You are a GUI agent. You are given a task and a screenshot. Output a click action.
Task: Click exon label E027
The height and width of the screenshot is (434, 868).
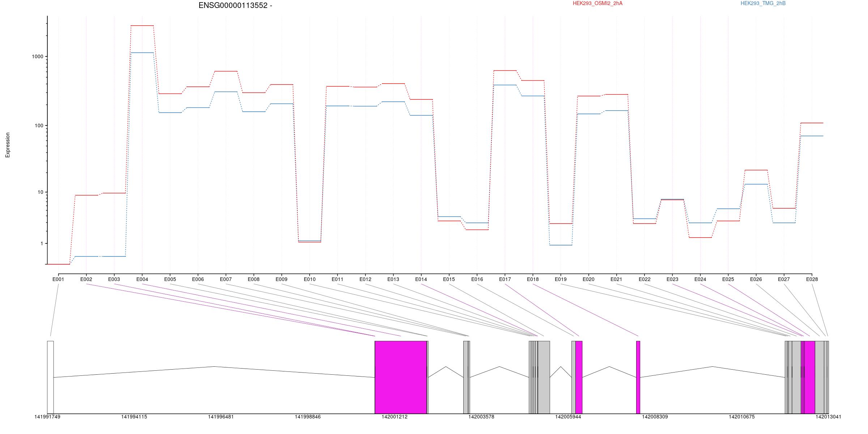pos(784,279)
